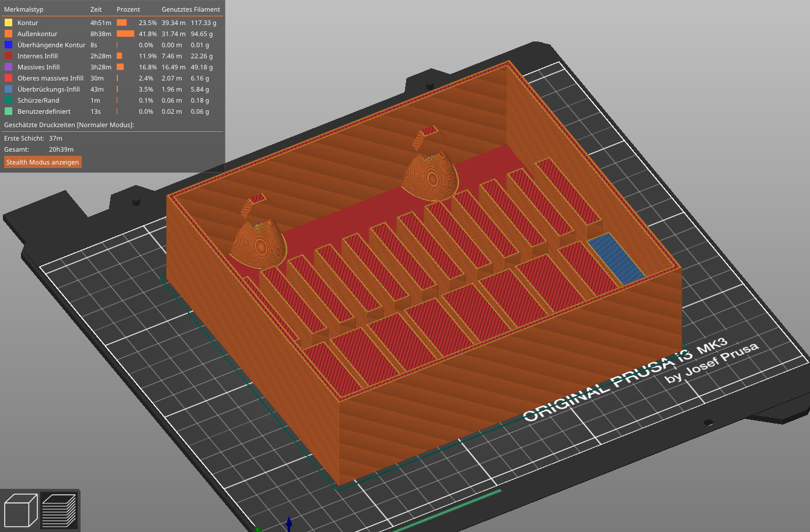Screen dimensions: 810x532
Task: Click the Genutztes Filament column header
Action: pyautogui.click(x=191, y=9)
